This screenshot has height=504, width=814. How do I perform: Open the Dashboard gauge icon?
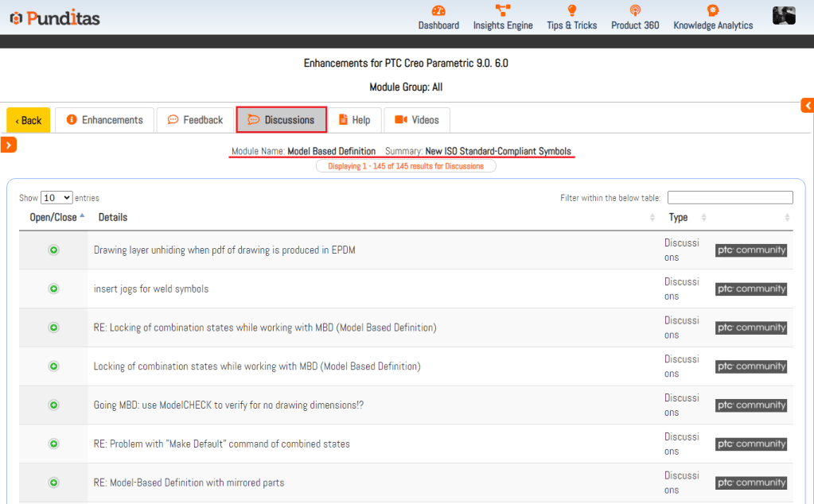(438, 10)
